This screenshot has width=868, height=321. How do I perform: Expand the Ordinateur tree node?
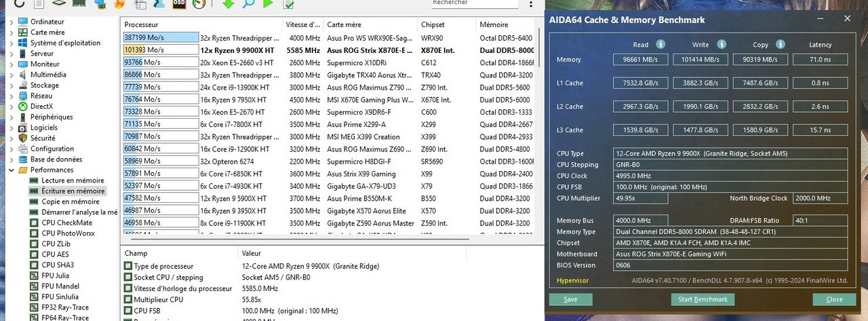[12, 22]
